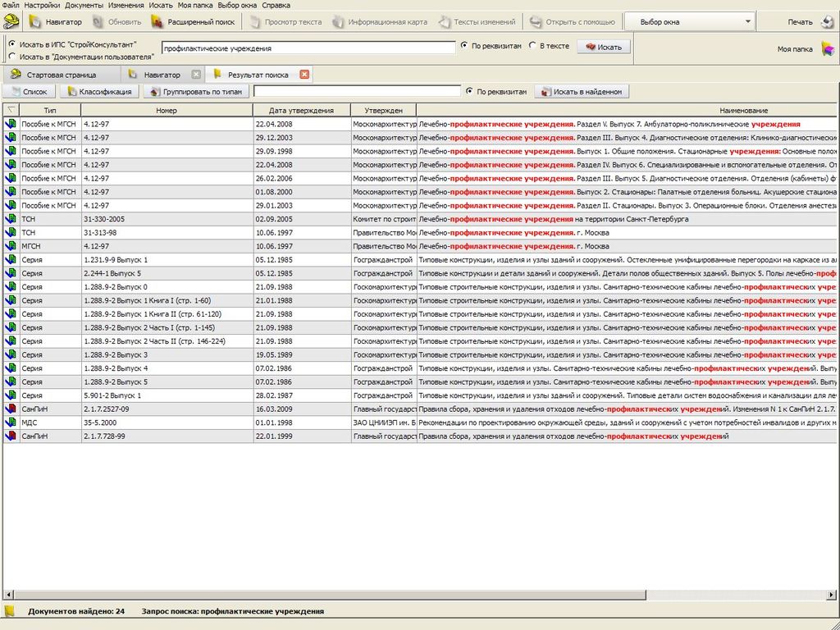Click the scroll-right arrow of horizontal scrollbar
This screenshot has height=630, width=840.
click(x=831, y=595)
